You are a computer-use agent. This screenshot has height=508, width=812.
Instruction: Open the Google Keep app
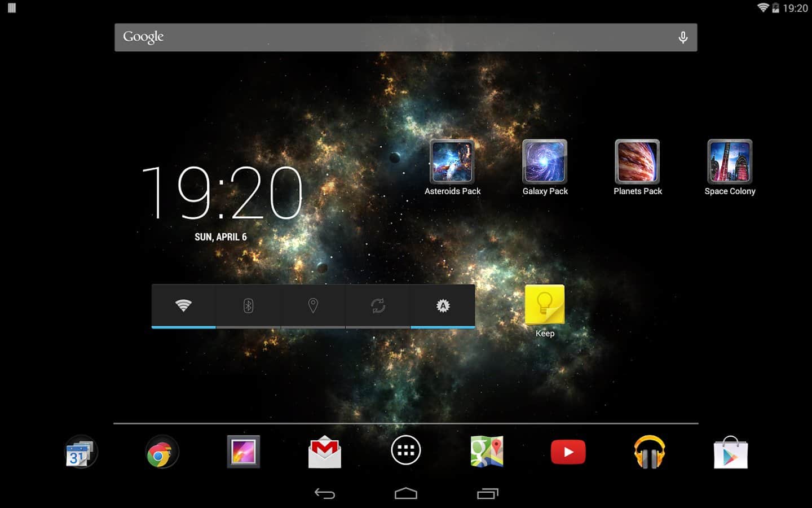click(x=545, y=305)
